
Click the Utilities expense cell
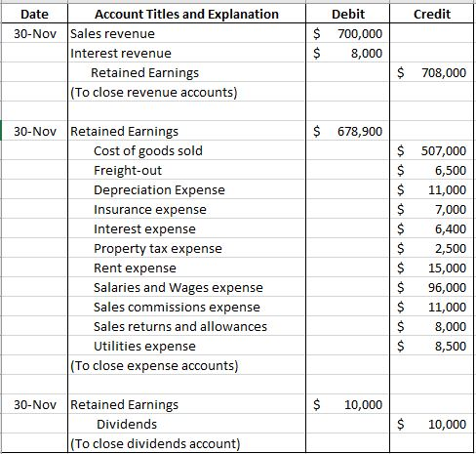coord(186,346)
